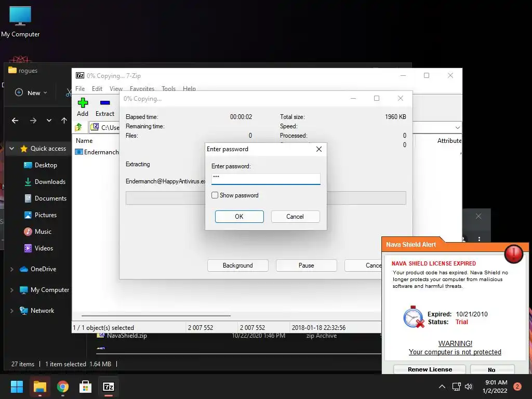
Task: Click 7-Zip taskbar icon
Action: pyautogui.click(x=109, y=387)
